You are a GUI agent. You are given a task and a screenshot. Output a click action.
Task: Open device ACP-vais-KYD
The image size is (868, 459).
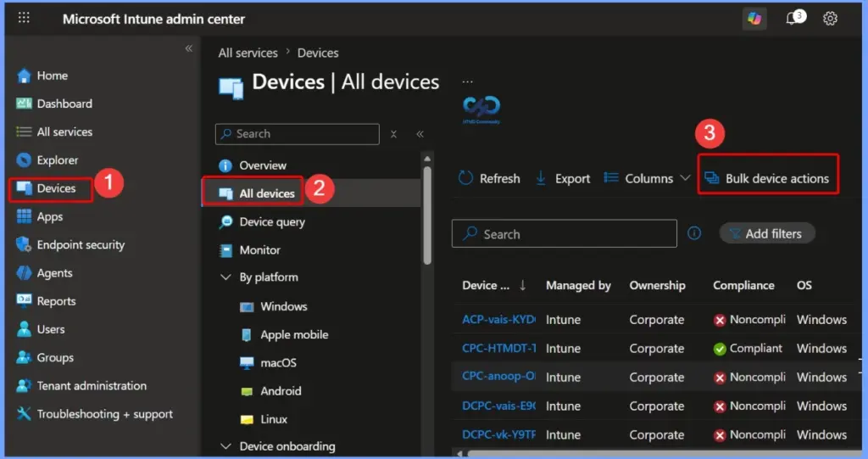click(x=498, y=320)
